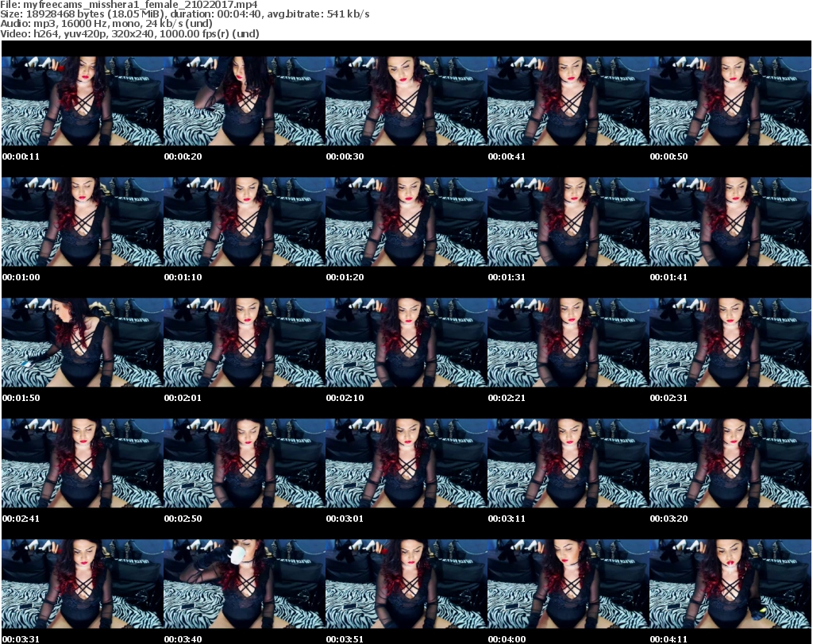
Task: Select the thumbnail above 00:03:51
Action: tap(406, 584)
